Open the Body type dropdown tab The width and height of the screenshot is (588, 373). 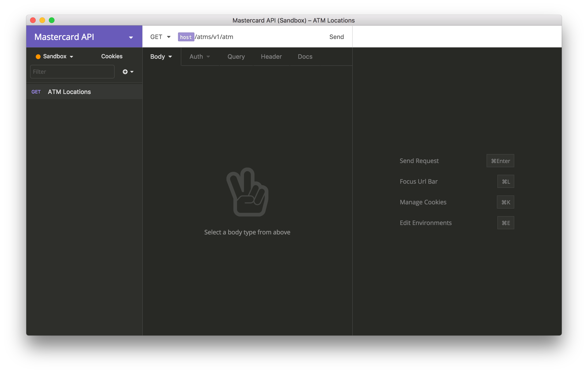coord(161,56)
